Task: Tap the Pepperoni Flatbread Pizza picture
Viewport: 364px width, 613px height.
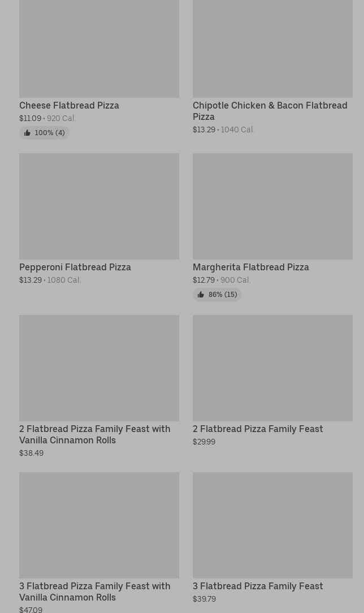Action: [x=99, y=206]
